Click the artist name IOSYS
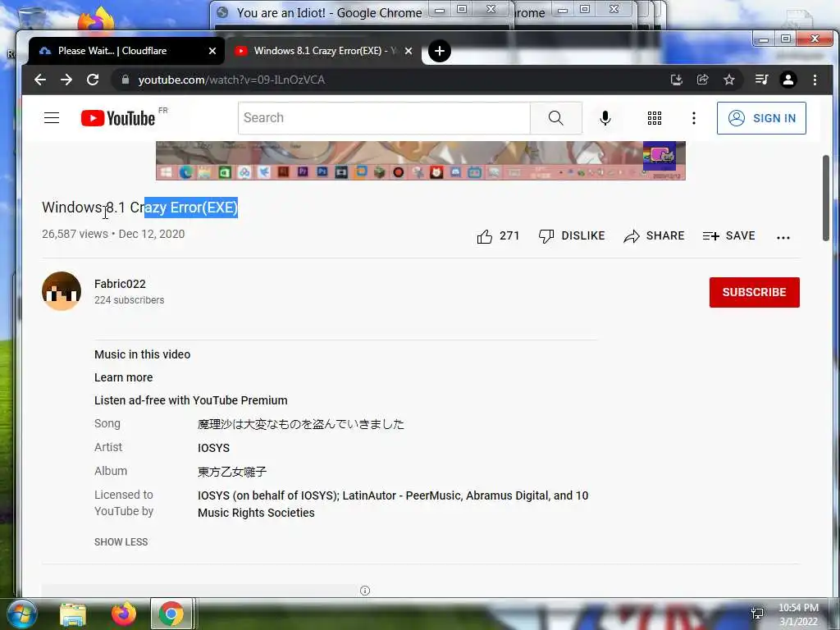 pyautogui.click(x=213, y=448)
